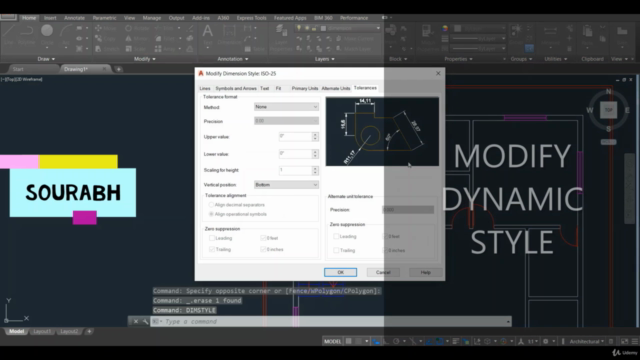Toggle grid display in status bar
640x360 pixels.
coord(349,341)
